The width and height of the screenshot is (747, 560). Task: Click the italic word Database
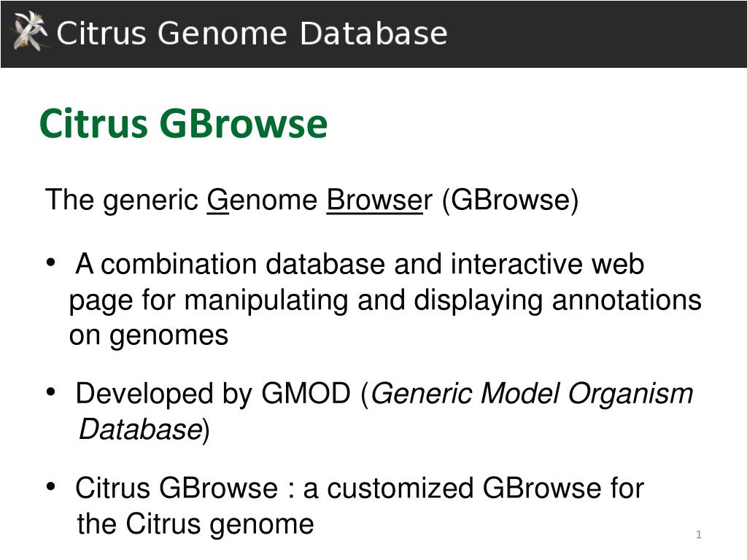141,429
